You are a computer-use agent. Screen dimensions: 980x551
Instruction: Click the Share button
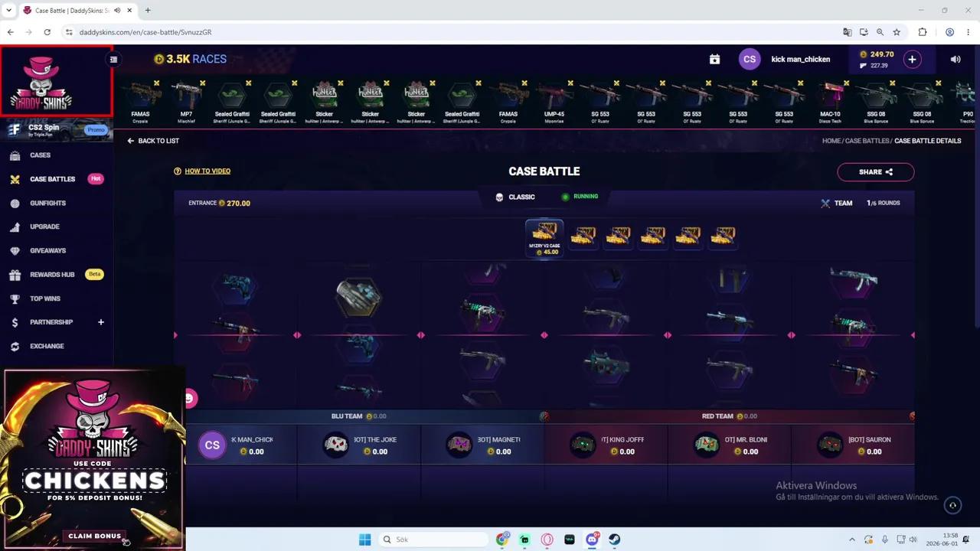tap(876, 171)
